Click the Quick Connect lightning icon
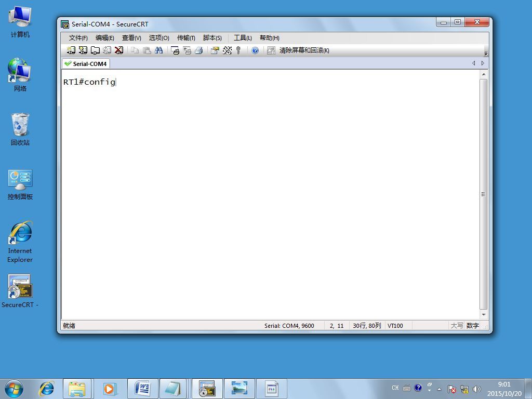 click(83, 50)
